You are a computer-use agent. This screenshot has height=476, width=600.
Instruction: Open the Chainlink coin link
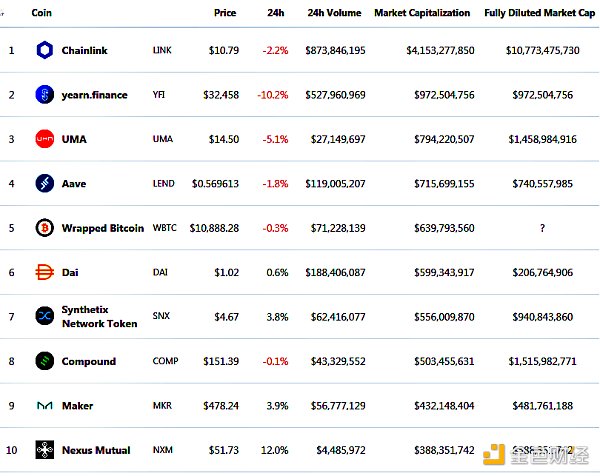(x=84, y=50)
